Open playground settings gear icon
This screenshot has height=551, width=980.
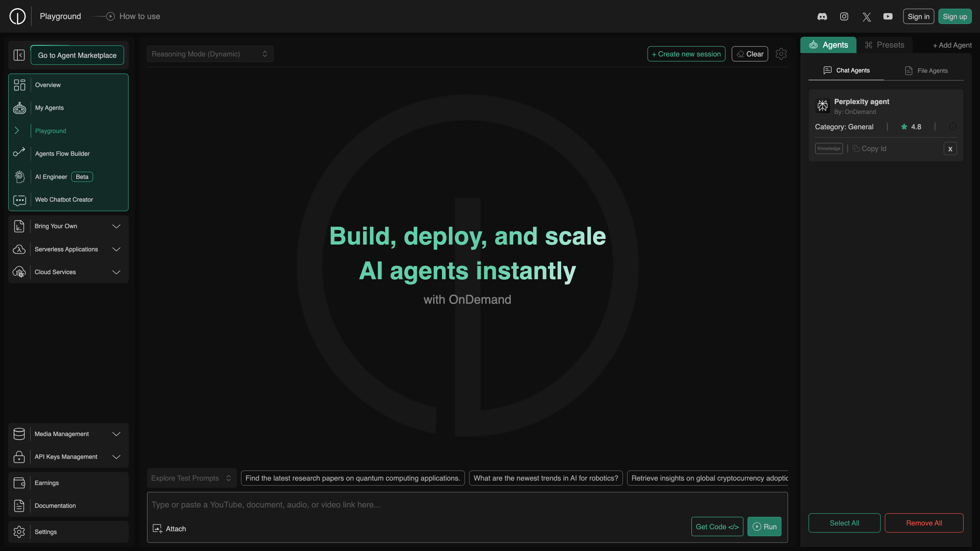click(781, 54)
